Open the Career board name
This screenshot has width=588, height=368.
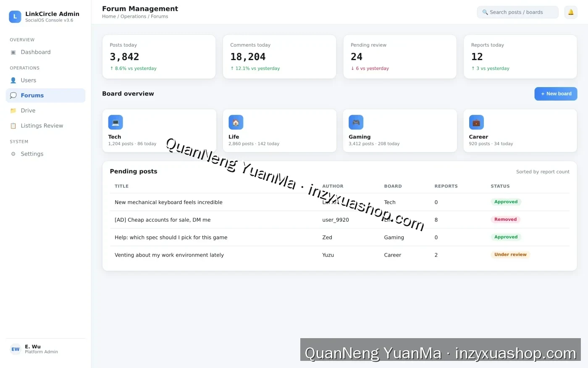[x=478, y=137]
